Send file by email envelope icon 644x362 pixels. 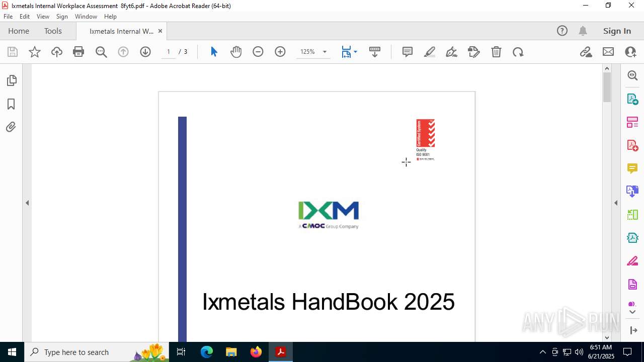tap(608, 52)
